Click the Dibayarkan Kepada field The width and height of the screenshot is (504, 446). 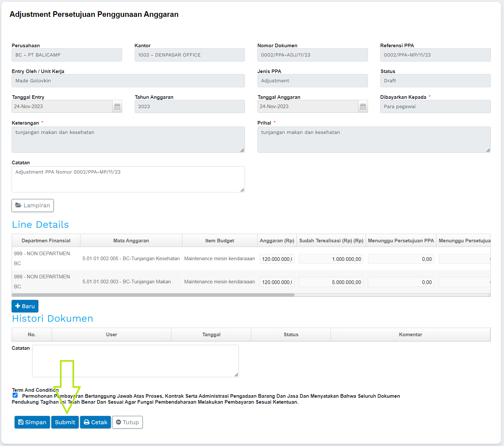[x=435, y=106]
